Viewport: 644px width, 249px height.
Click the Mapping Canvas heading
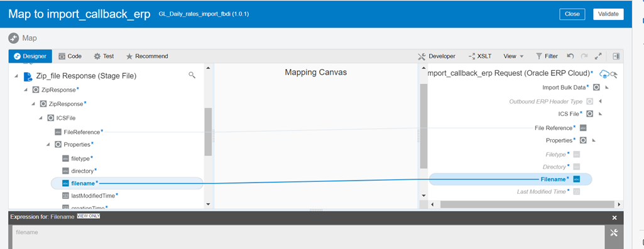(x=316, y=73)
